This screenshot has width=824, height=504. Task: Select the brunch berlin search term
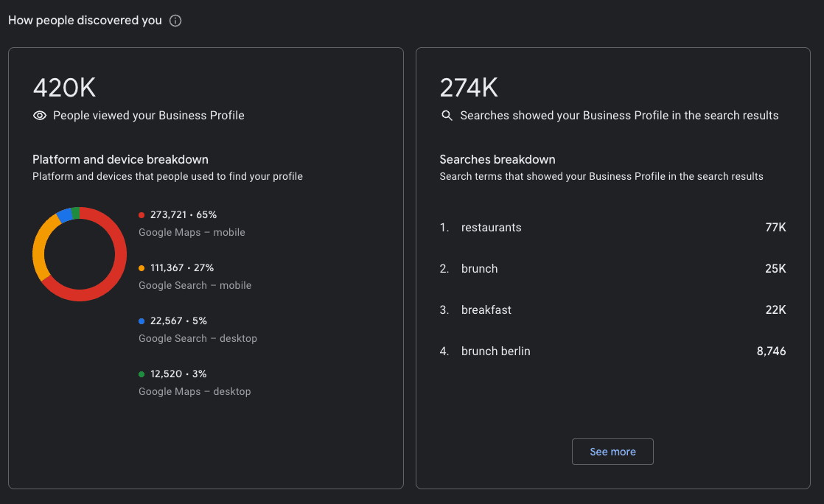(495, 351)
